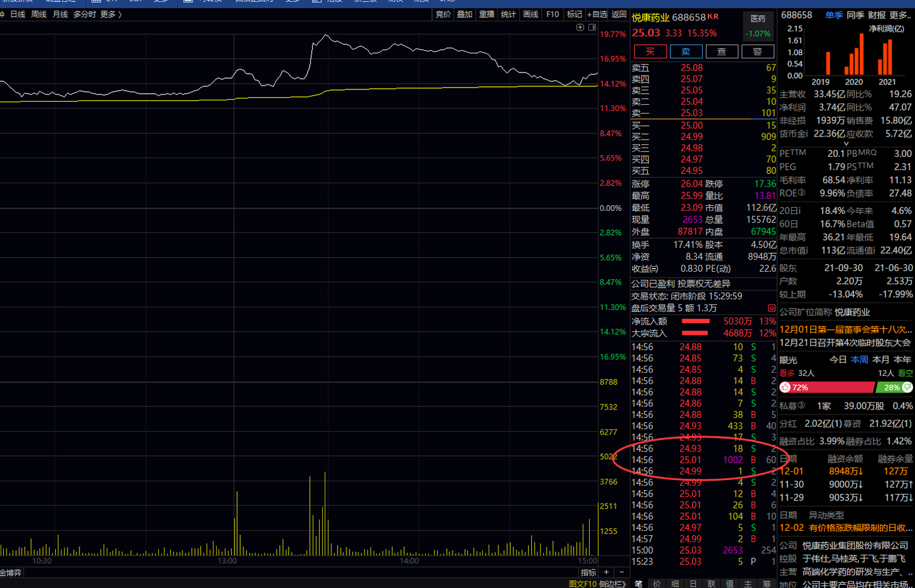
Task: Expand the 更多 chart periods menu
Action: [111, 14]
